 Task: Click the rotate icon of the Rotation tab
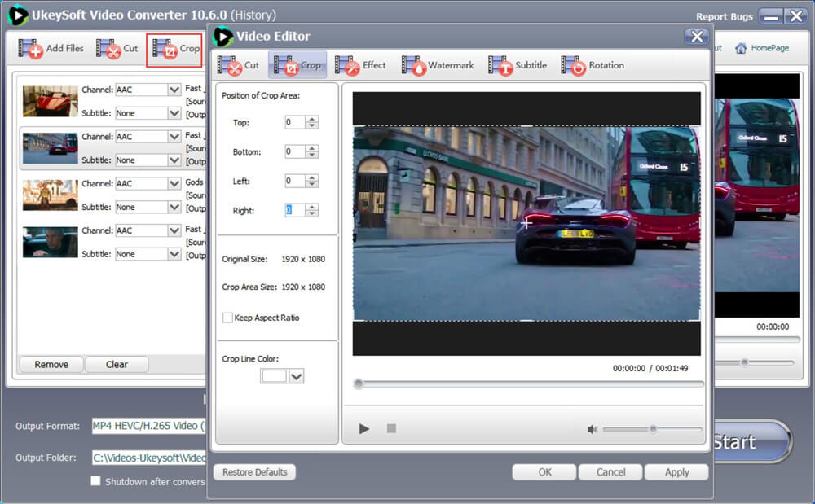pos(573,65)
